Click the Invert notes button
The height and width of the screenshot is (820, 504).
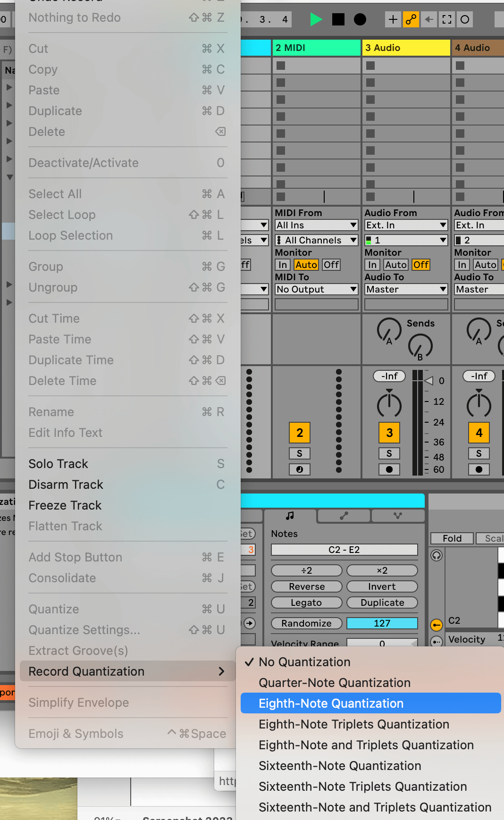tap(382, 586)
